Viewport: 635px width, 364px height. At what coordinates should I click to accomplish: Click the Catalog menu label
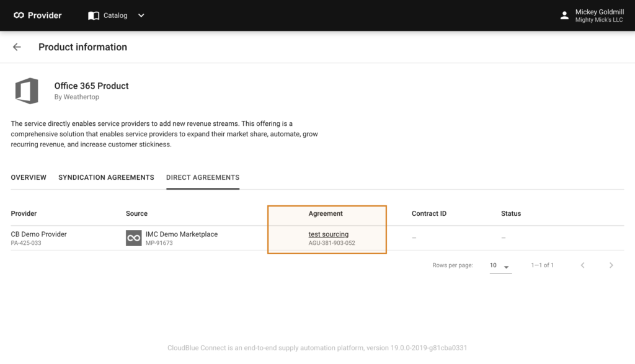[115, 16]
